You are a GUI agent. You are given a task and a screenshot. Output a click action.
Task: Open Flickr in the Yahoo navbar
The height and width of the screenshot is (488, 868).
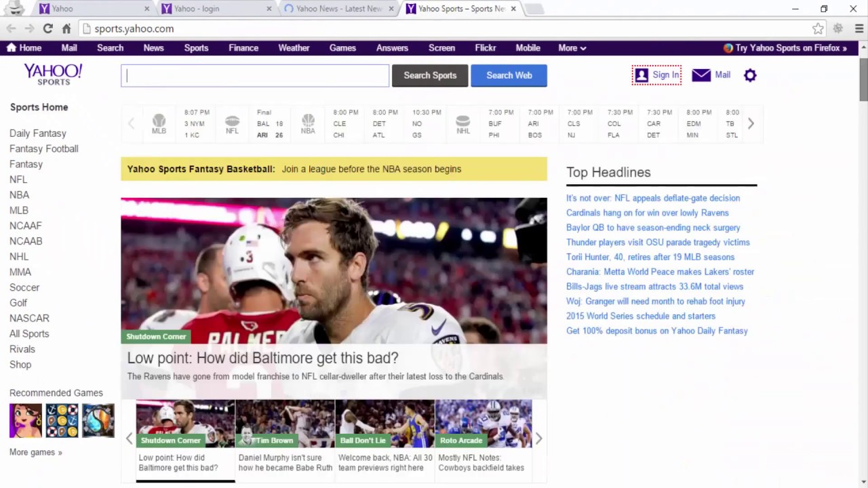coord(485,48)
